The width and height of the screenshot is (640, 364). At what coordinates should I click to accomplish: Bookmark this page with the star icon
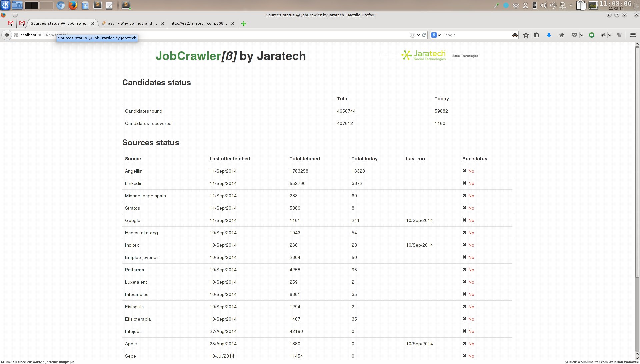pyautogui.click(x=526, y=35)
